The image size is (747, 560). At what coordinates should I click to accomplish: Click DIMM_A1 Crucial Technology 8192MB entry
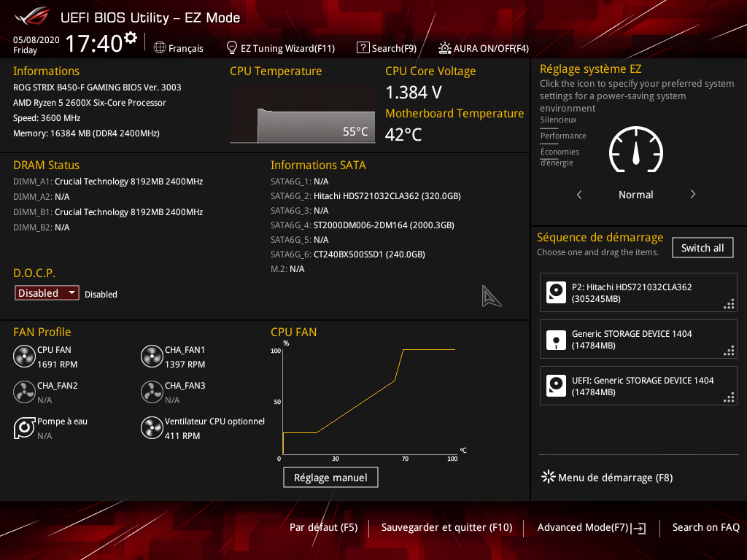pyautogui.click(x=108, y=182)
